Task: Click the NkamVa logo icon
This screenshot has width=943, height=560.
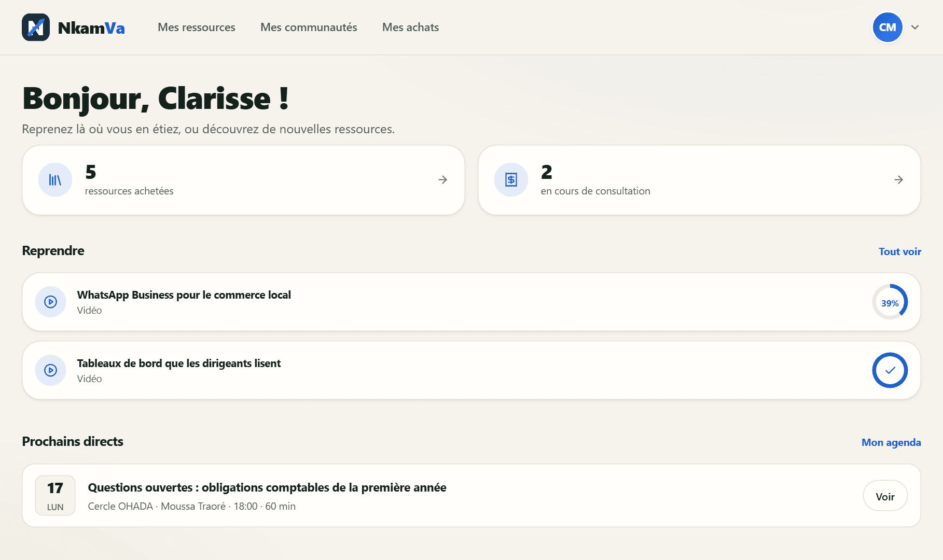Action: pos(36,27)
